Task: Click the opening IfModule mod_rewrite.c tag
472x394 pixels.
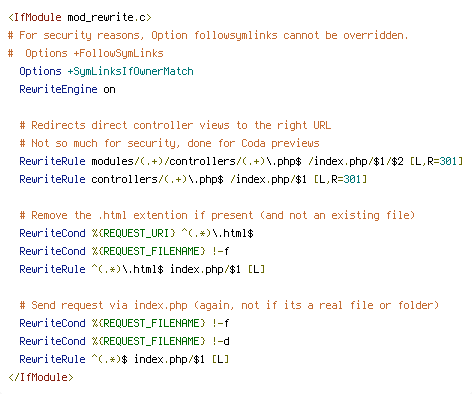Action: pyautogui.click(x=80, y=17)
